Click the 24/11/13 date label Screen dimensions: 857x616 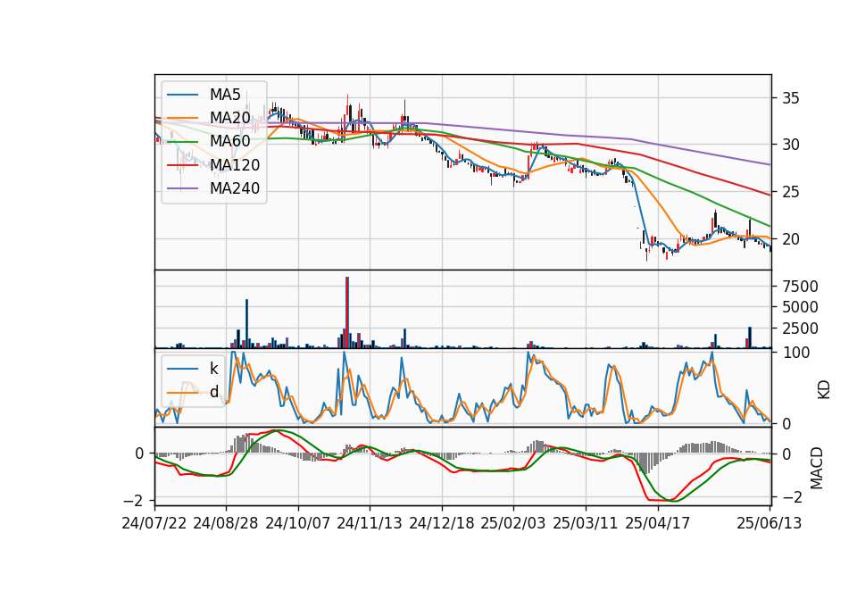tap(370, 523)
